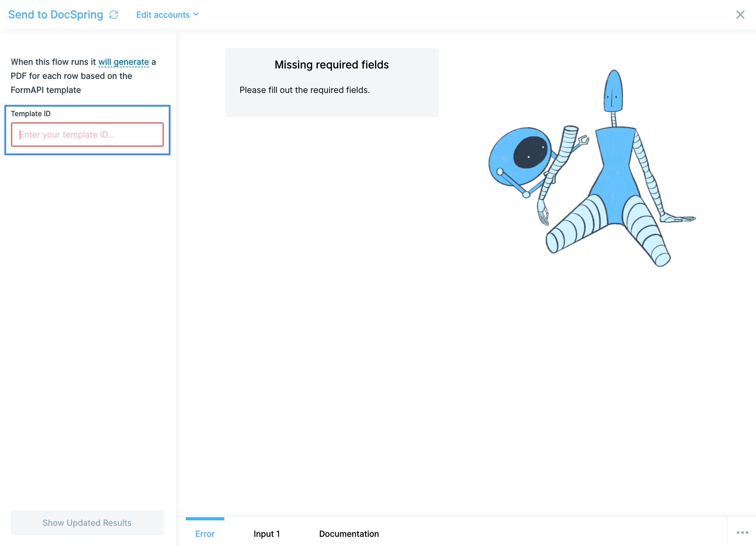The image size is (756, 546).
Task: Click the 'will generate' link
Action: pyautogui.click(x=123, y=62)
